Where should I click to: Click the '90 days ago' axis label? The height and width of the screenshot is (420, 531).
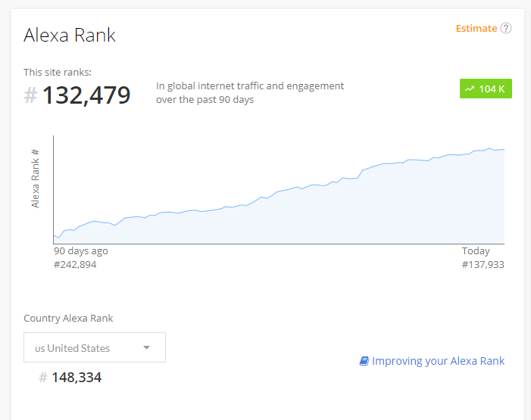pyautogui.click(x=80, y=251)
